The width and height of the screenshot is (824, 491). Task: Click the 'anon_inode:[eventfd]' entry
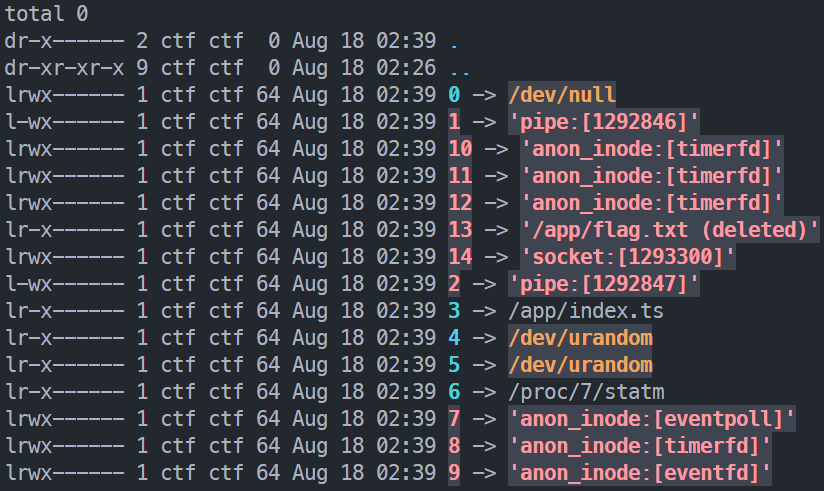[640, 473]
